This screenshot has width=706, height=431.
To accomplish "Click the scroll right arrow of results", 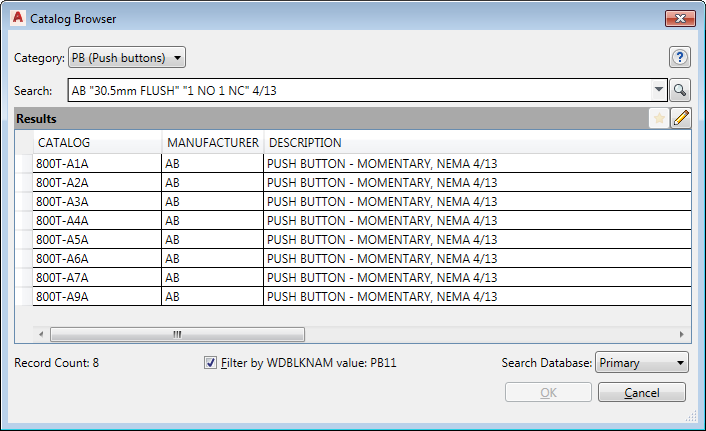I will pyautogui.click(x=681, y=334).
